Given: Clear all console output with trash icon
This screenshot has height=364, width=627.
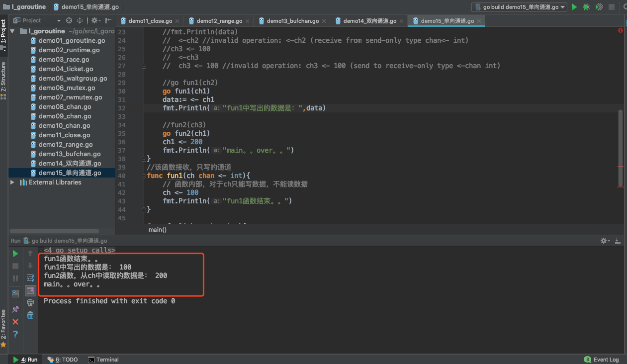Looking at the screenshot, I should pos(30,315).
